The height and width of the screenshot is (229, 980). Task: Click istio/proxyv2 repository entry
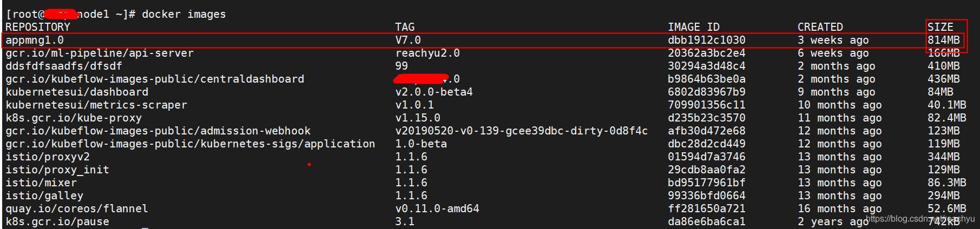pos(48,157)
